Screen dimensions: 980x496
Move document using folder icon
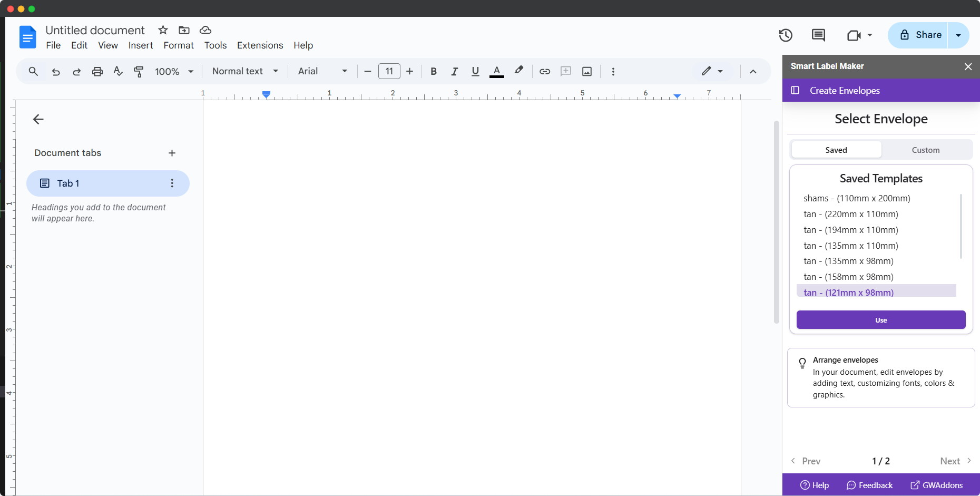click(184, 30)
